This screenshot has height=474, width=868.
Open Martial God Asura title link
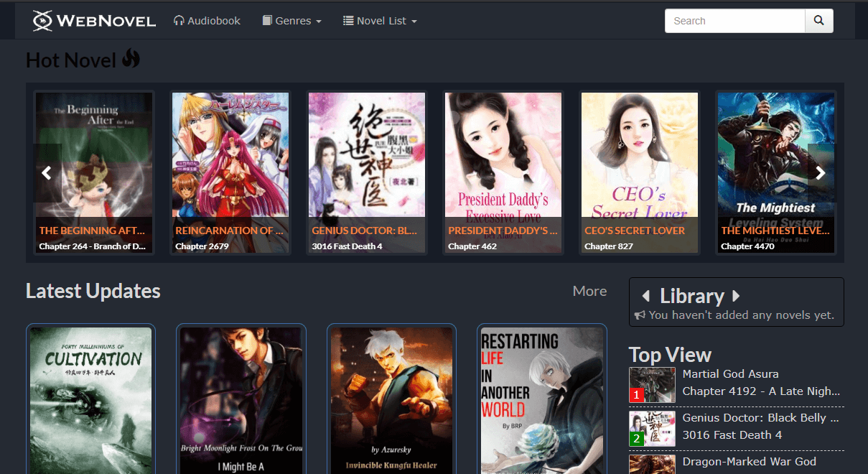click(x=730, y=374)
